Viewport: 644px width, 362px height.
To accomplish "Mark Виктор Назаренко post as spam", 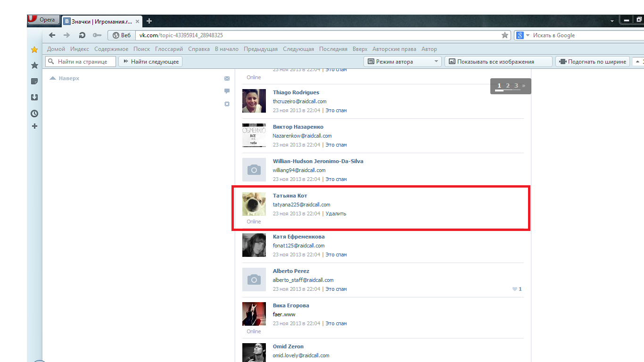I will 336,145.
